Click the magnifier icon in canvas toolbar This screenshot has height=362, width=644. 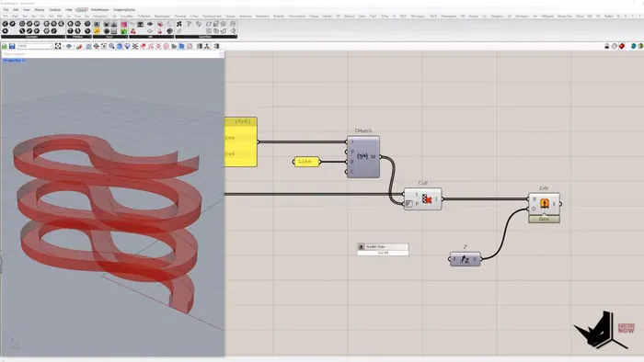click(111, 46)
